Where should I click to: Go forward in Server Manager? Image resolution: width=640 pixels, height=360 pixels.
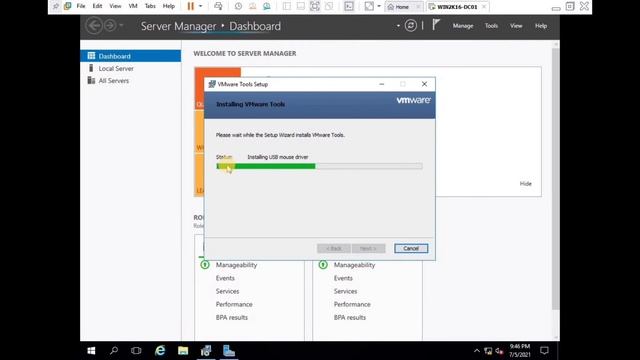(110, 26)
